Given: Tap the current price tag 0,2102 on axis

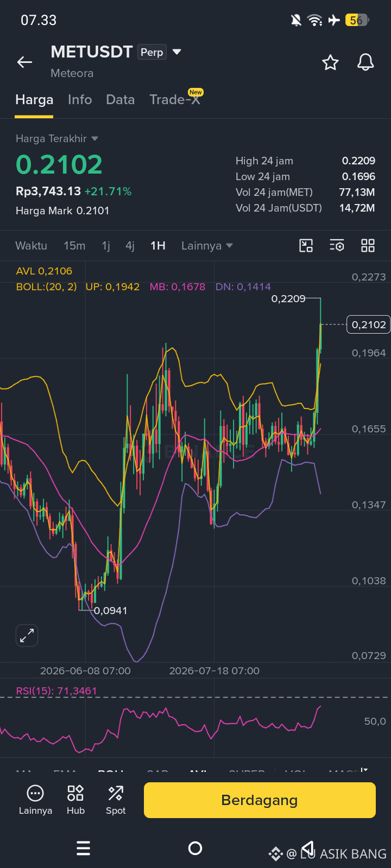Looking at the screenshot, I should click(x=369, y=324).
